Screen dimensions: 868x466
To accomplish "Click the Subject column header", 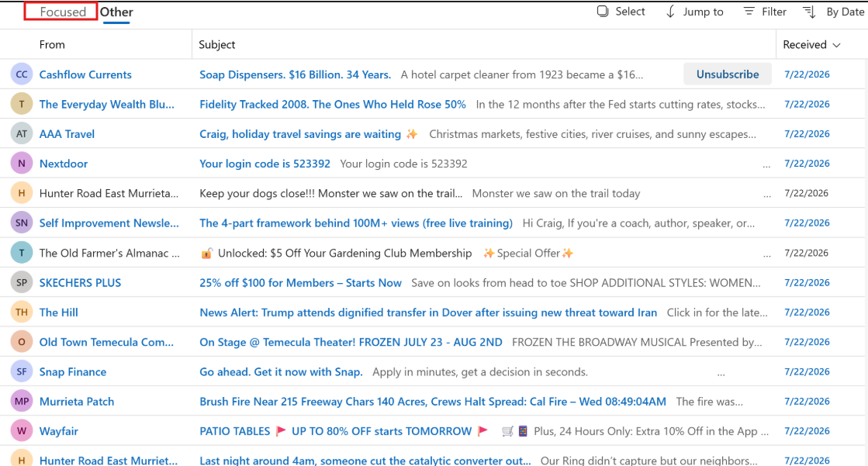I will tap(217, 44).
